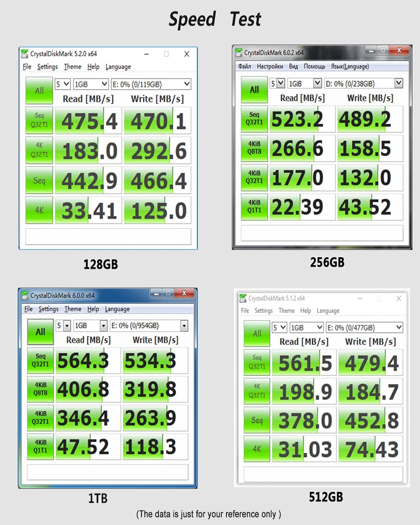
Task: Open 1GiB size dropdown in 6.0.0 window
Action: click(90, 325)
